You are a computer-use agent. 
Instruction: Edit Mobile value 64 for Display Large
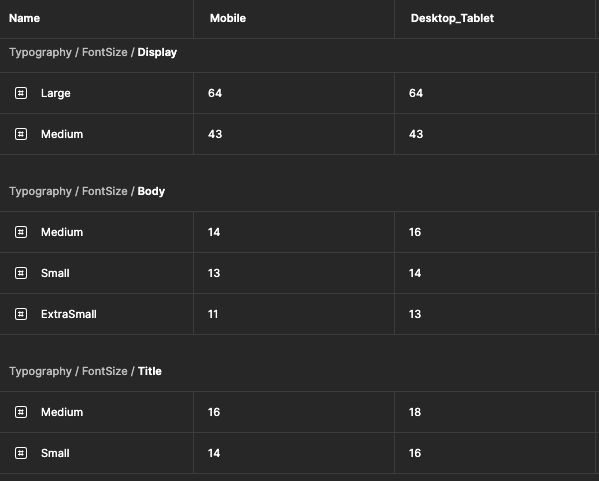(x=294, y=93)
